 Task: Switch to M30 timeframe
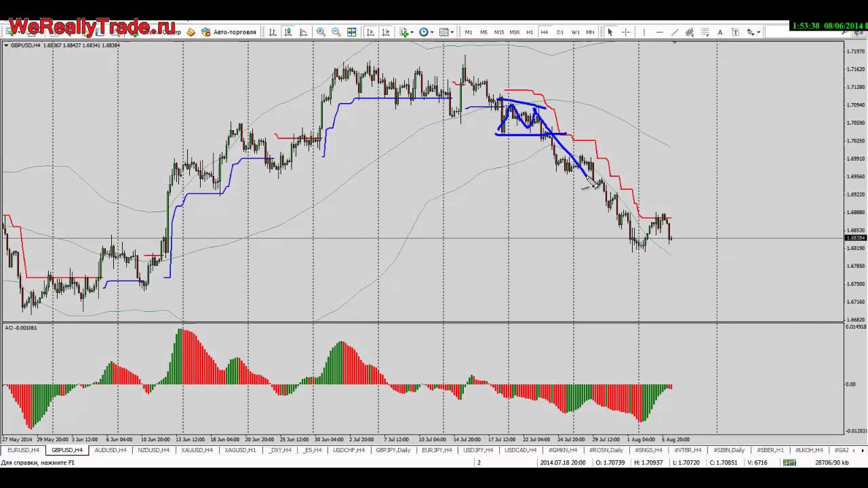click(x=515, y=32)
